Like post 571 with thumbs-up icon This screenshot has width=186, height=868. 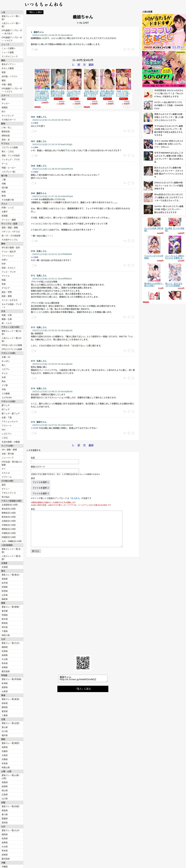(x=33, y=317)
